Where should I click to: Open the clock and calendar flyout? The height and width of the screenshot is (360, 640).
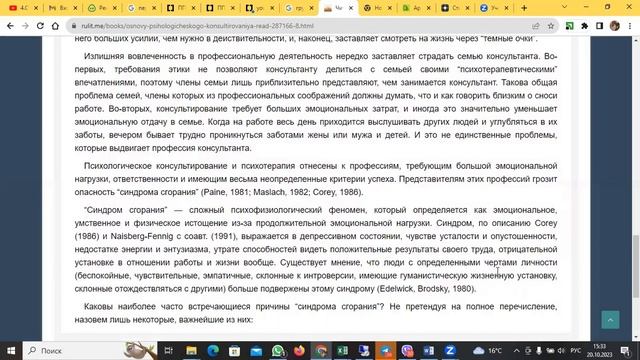coord(599,351)
